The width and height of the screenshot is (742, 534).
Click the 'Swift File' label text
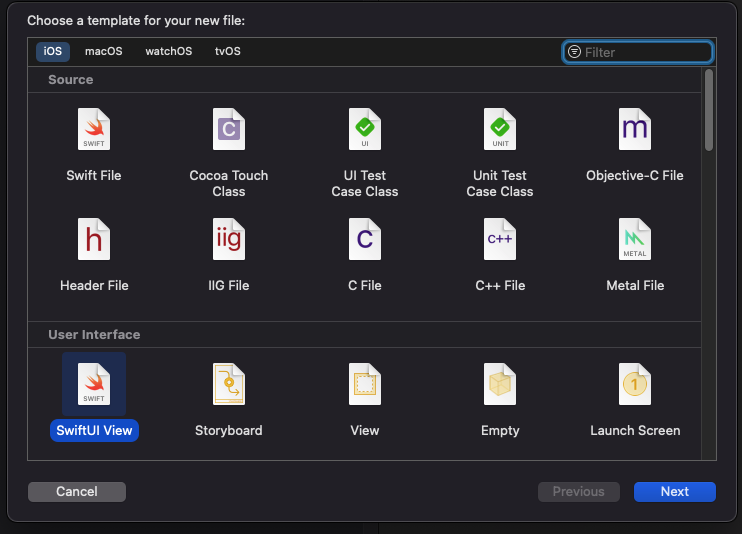click(94, 176)
